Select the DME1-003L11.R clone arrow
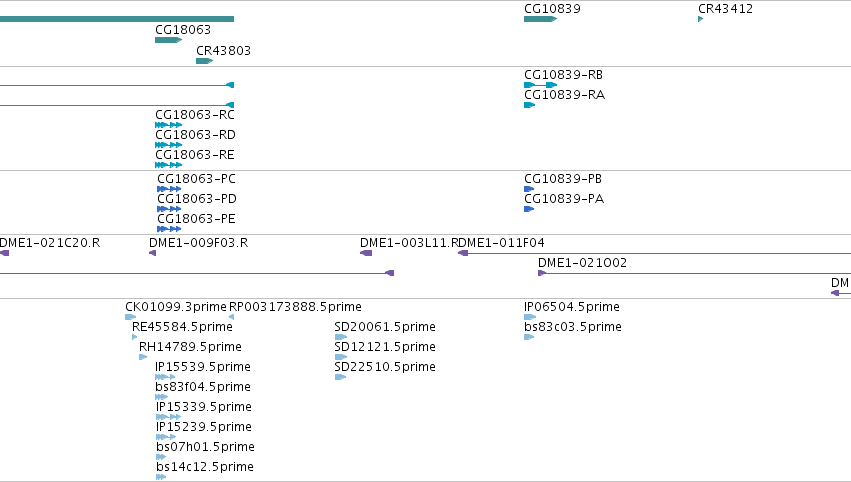This screenshot has width=851, height=482. click(366, 253)
